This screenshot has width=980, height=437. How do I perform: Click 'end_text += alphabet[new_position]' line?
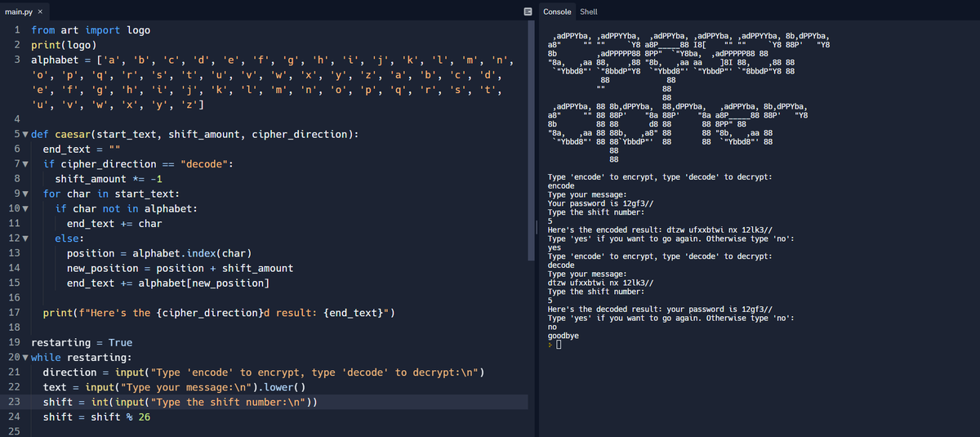click(x=167, y=283)
